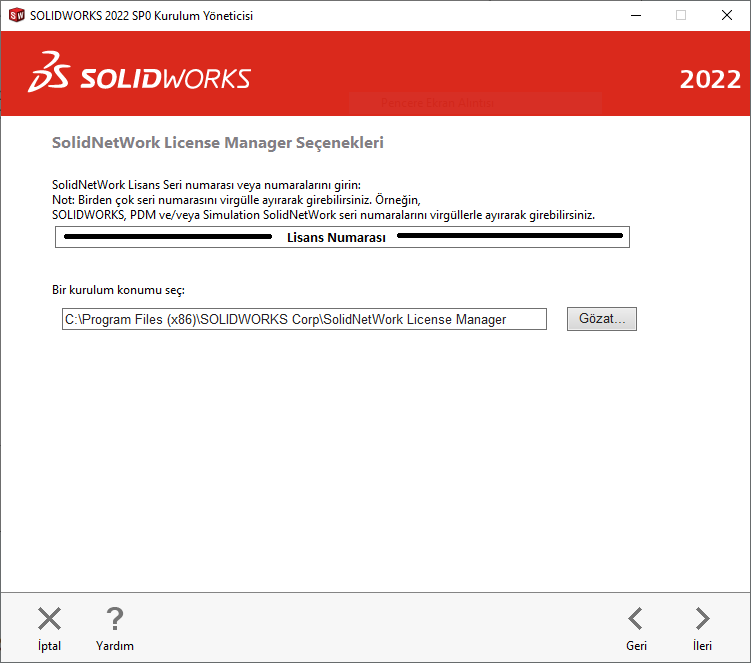
Task: Focus the Lisans Numarası serial number field
Action: click(342, 238)
